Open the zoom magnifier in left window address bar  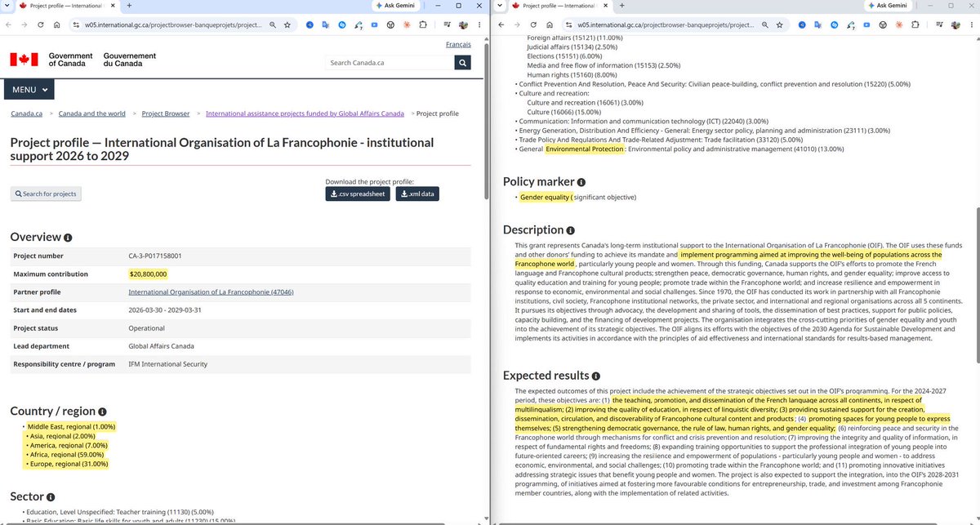tap(271, 25)
